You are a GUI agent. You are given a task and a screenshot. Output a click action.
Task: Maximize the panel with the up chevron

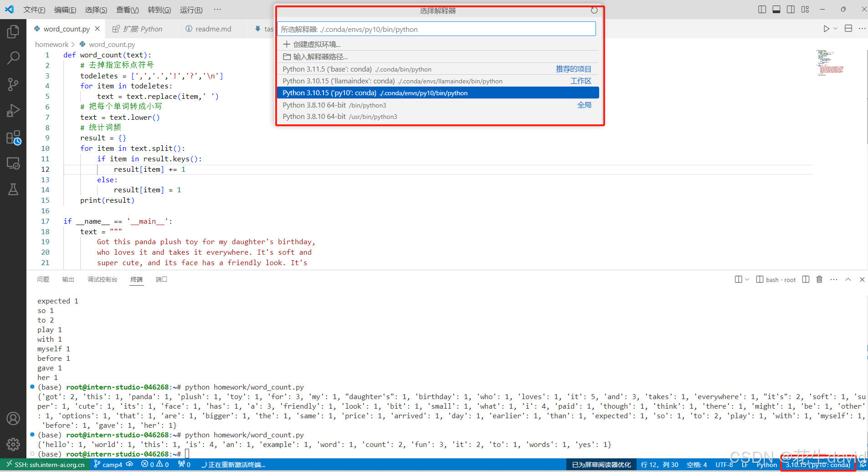click(x=848, y=279)
